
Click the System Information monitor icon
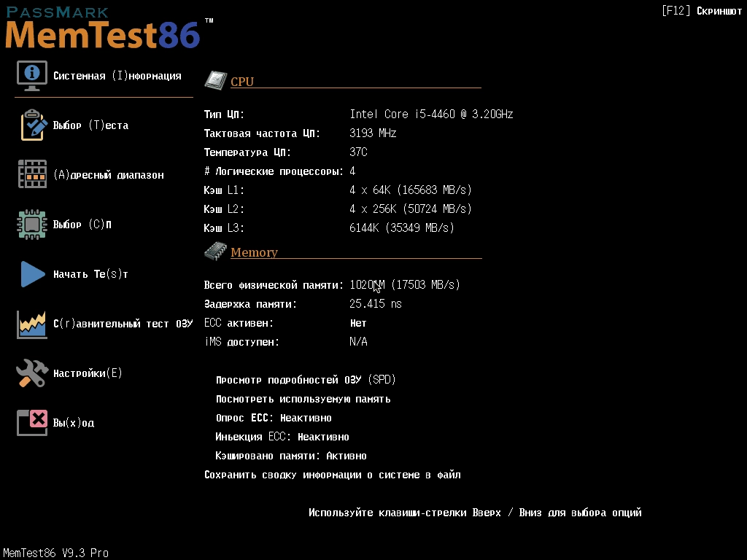(32, 76)
